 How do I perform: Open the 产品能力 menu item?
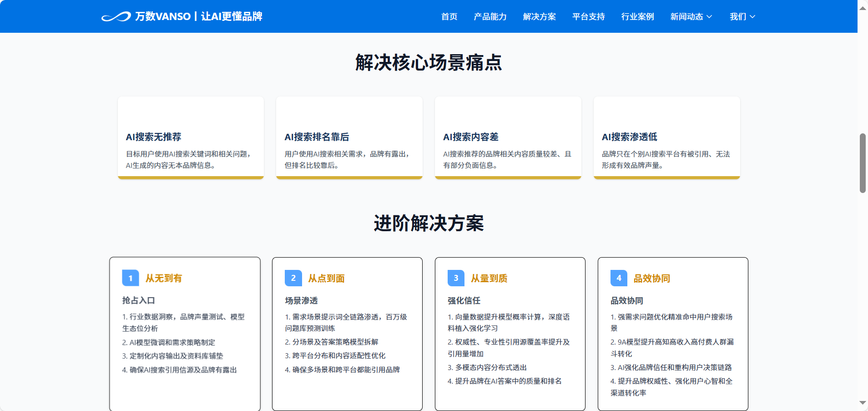click(490, 17)
